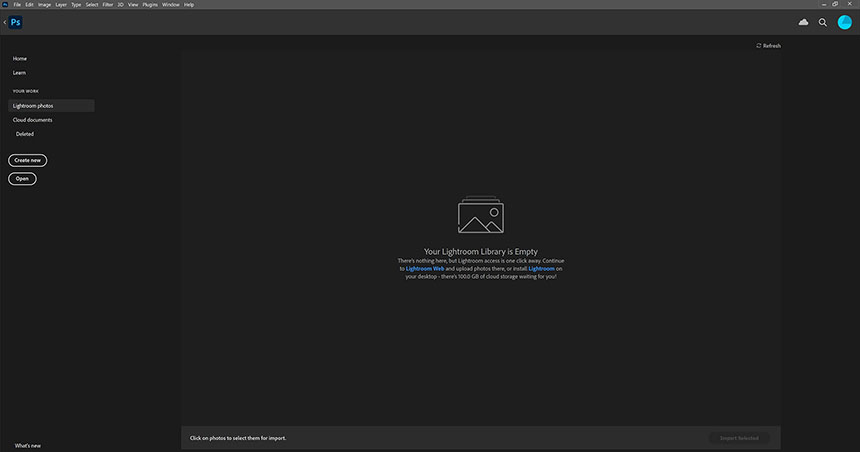Restore down the Photoshop window
This screenshot has height=452, width=860.
[835, 4]
